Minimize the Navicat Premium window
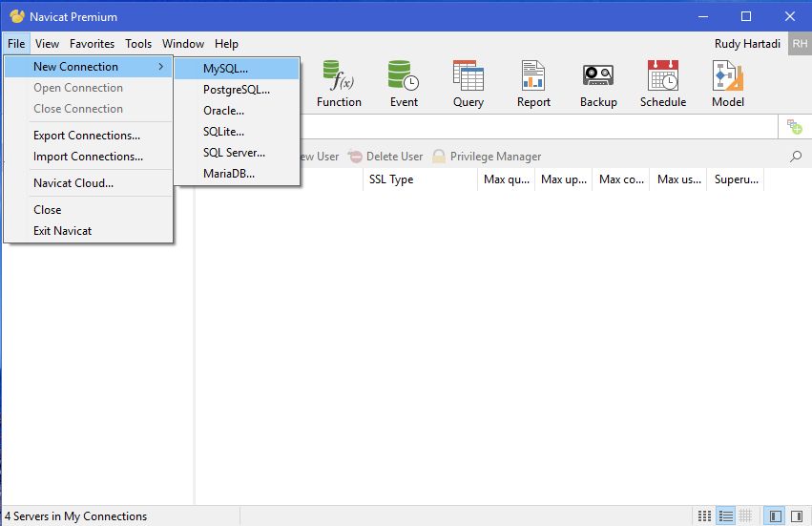 tap(702, 16)
